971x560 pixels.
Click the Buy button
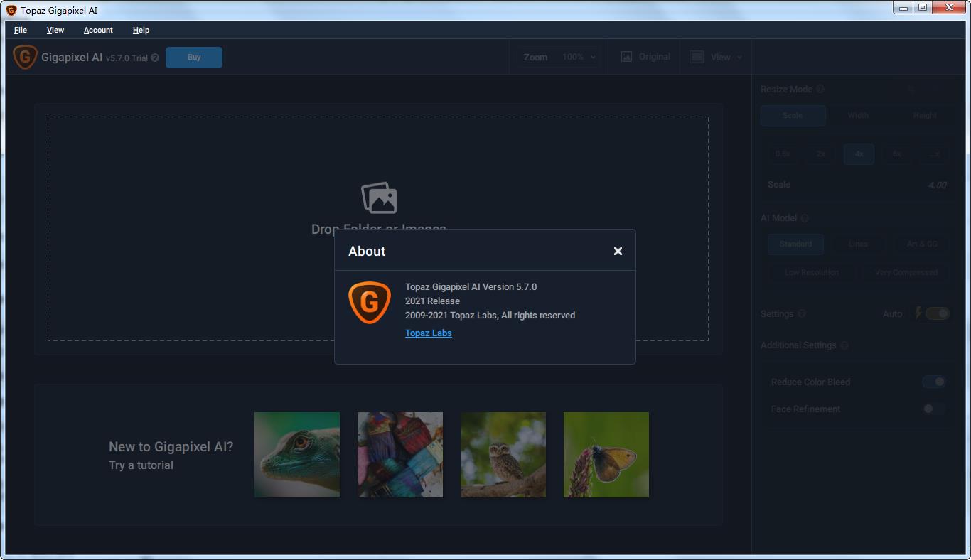click(x=194, y=58)
